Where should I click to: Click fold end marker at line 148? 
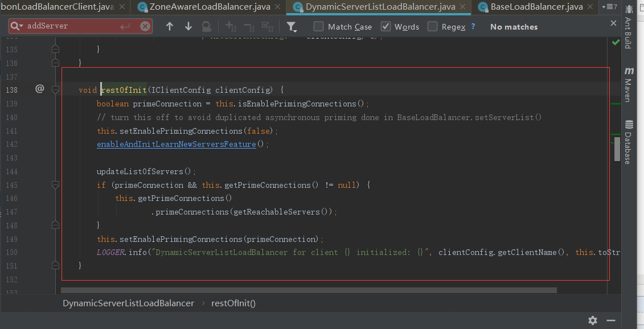click(x=55, y=225)
